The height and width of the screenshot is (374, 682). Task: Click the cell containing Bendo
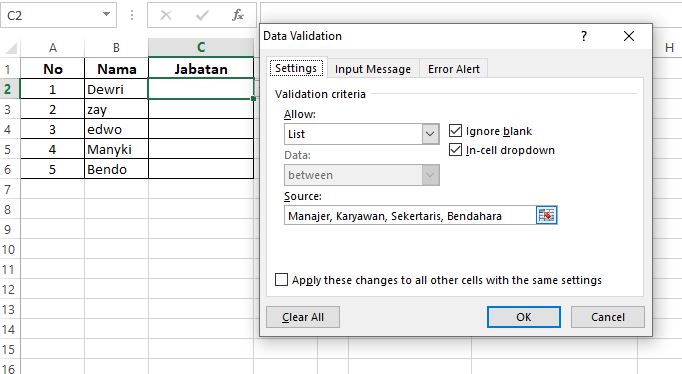(x=117, y=169)
